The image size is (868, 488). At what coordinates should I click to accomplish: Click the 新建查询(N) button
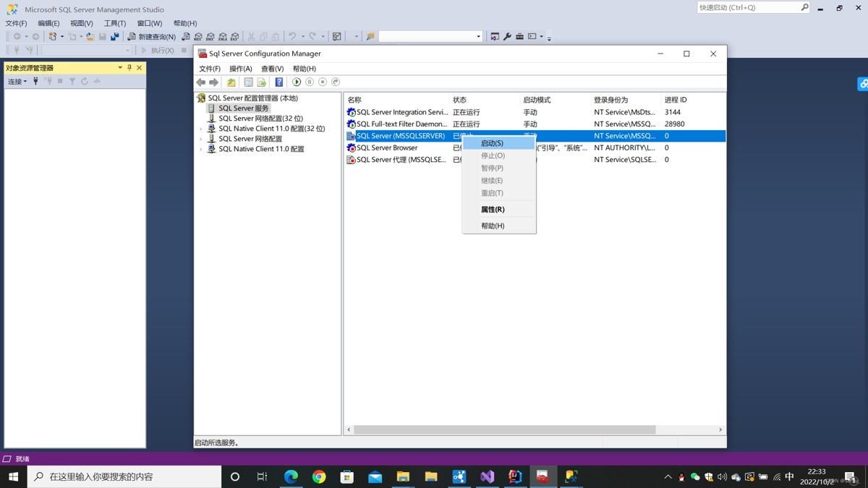tap(152, 36)
